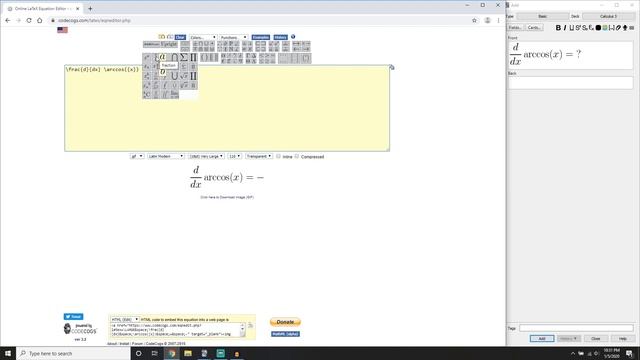Click the Help button in Anki Add window
This screenshot has height=360, width=640.
pyautogui.click(x=622, y=339)
